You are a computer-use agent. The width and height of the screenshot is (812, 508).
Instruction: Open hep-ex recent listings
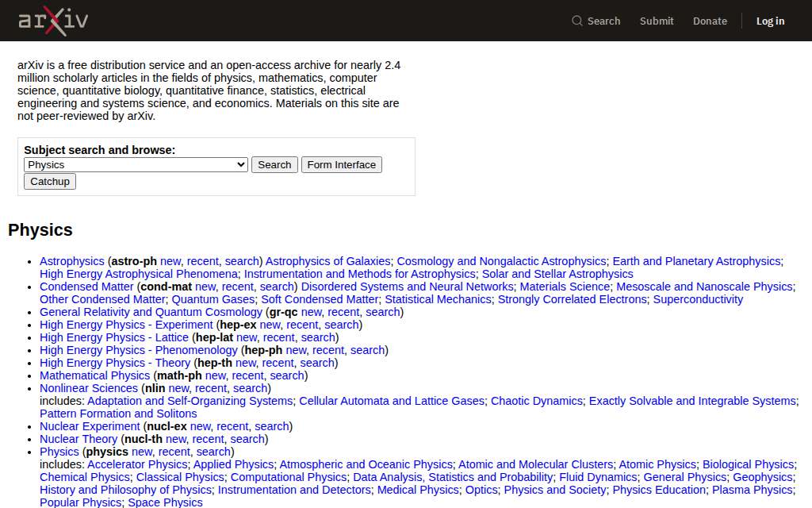point(302,325)
